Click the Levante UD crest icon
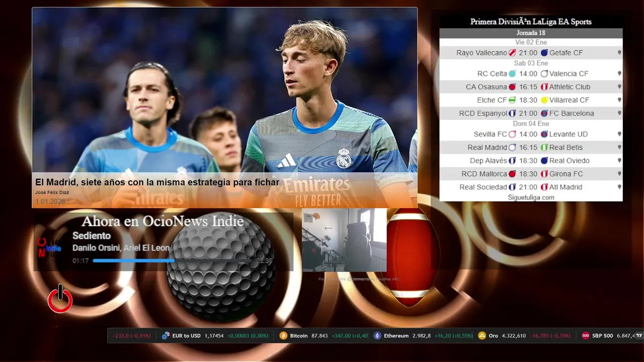The image size is (644, 362). pyautogui.click(x=544, y=134)
